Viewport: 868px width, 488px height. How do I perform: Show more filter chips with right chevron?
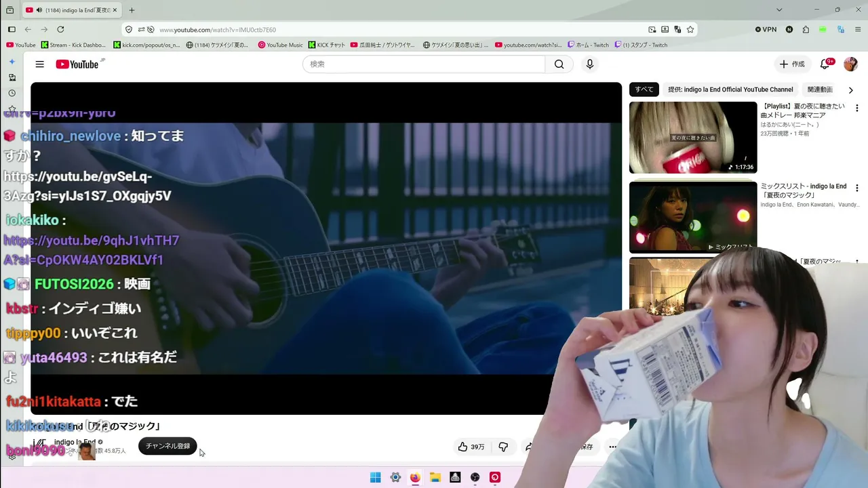tap(851, 89)
